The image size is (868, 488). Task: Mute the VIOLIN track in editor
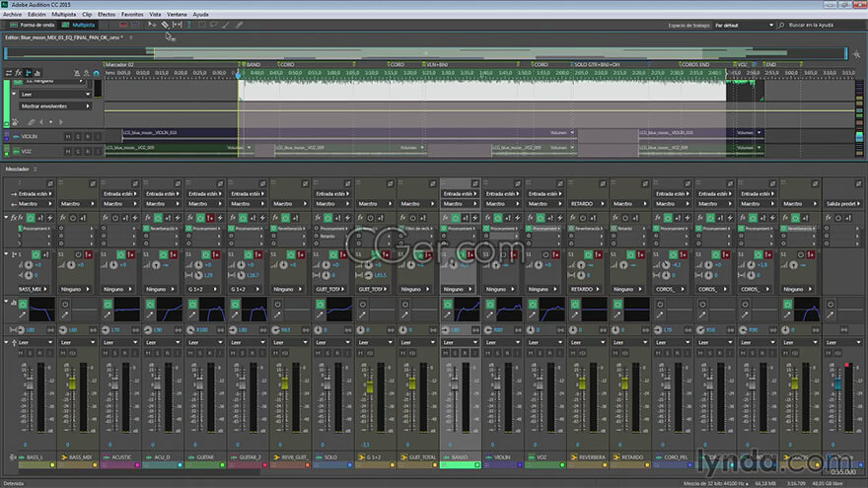[68, 137]
